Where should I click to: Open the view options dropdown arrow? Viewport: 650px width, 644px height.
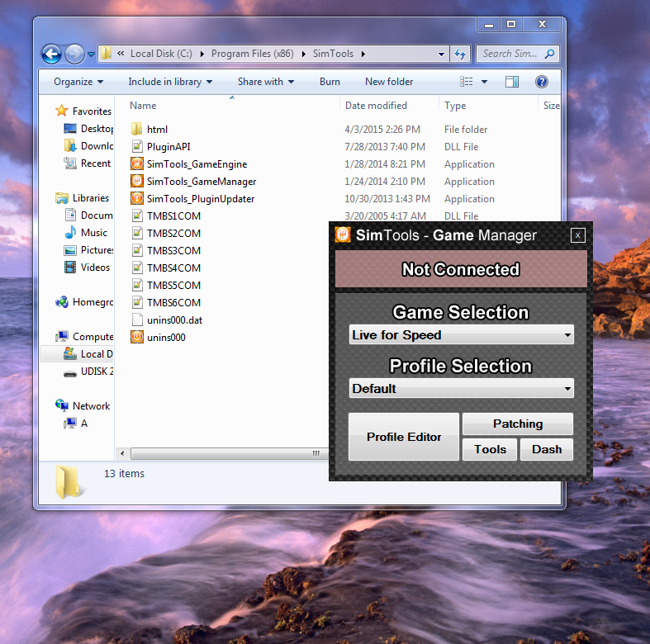tap(484, 82)
